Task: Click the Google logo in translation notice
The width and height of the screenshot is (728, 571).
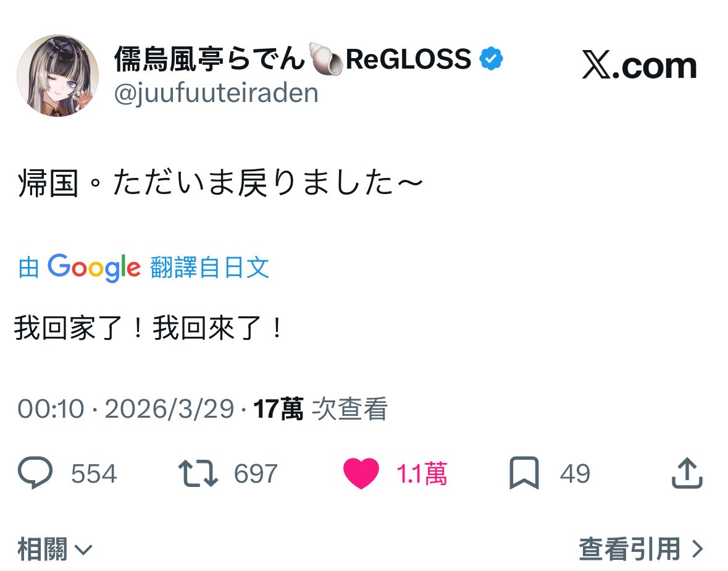Action: pyautogui.click(x=94, y=268)
